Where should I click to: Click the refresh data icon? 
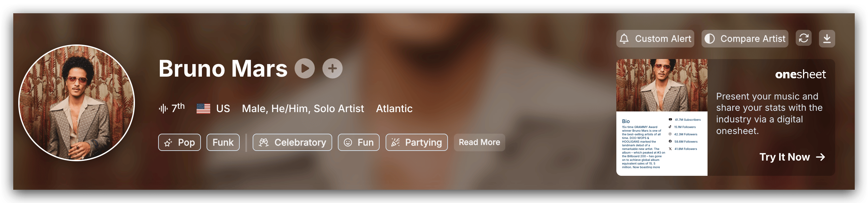click(803, 38)
